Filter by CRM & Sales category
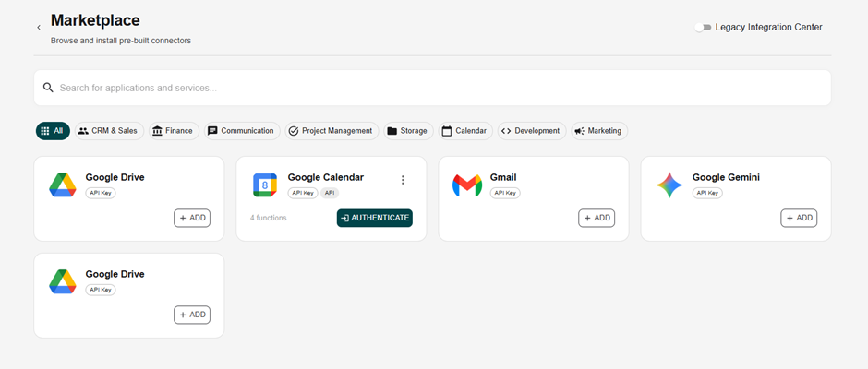Image resolution: width=868 pixels, height=369 pixels. (x=109, y=131)
